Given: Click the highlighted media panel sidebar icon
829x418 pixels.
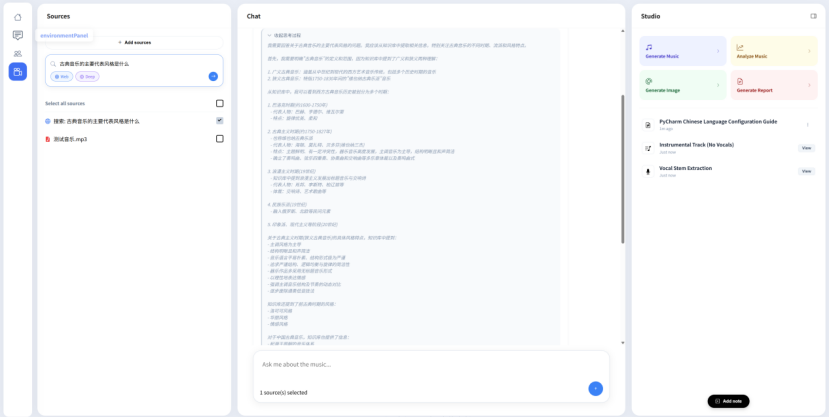Looking at the screenshot, I should 17,71.
